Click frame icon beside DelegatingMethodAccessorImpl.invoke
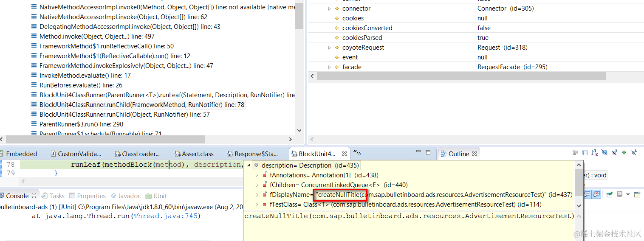Image resolution: width=644 pixels, height=241 pixels. 34,27
